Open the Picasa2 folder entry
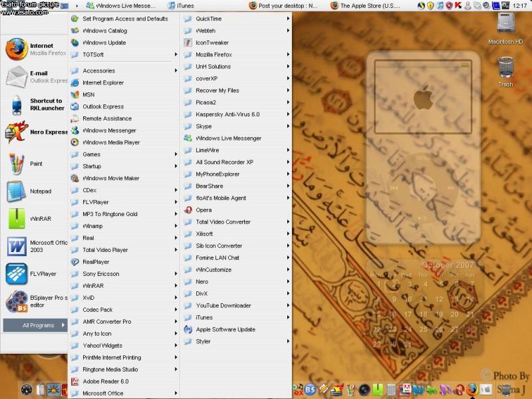Image resolution: width=532 pixels, height=399 pixels. pyautogui.click(x=237, y=102)
